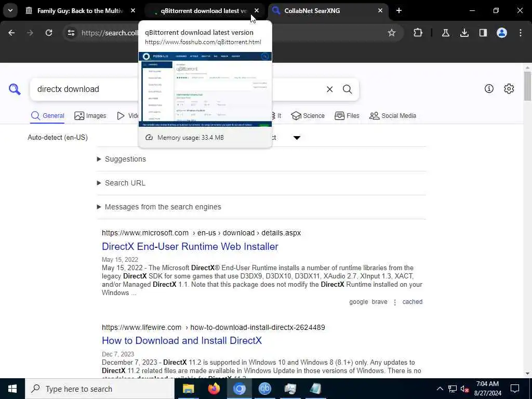
Task: Switch to the Family Guy tab
Action: tap(79, 11)
